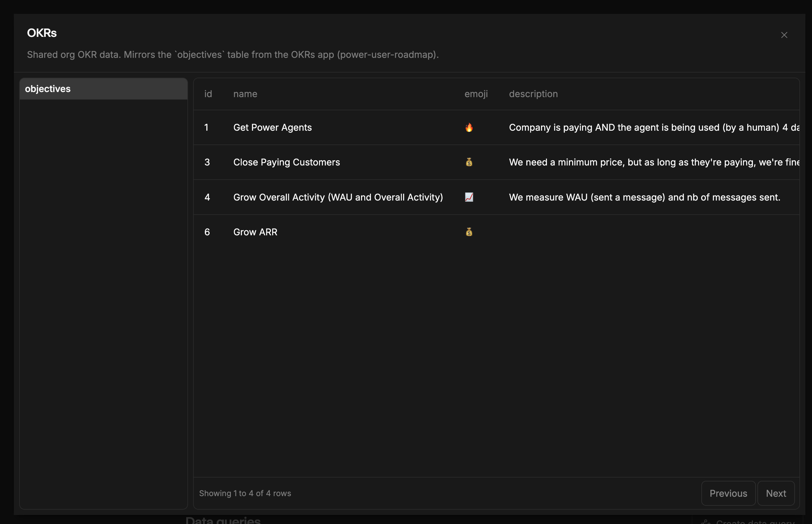The width and height of the screenshot is (812, 524).
Task: Select the Grow Overall Activity name cell
Action: [338, 197]
